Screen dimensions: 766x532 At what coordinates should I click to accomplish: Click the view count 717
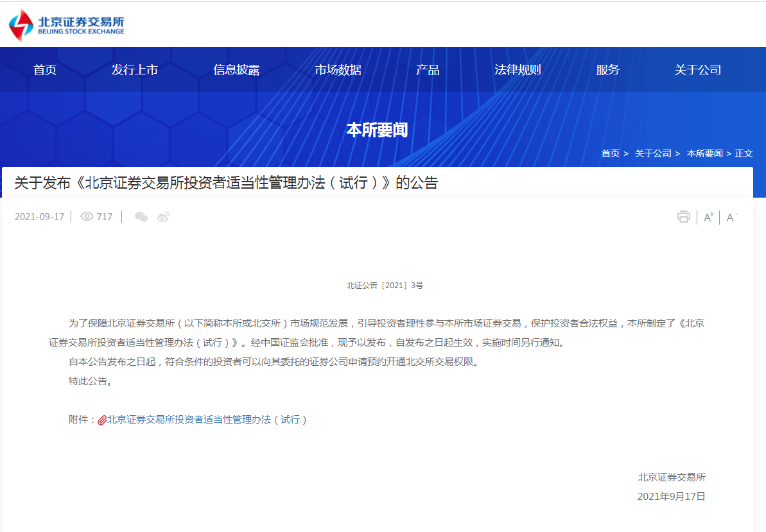pos(105,217)
